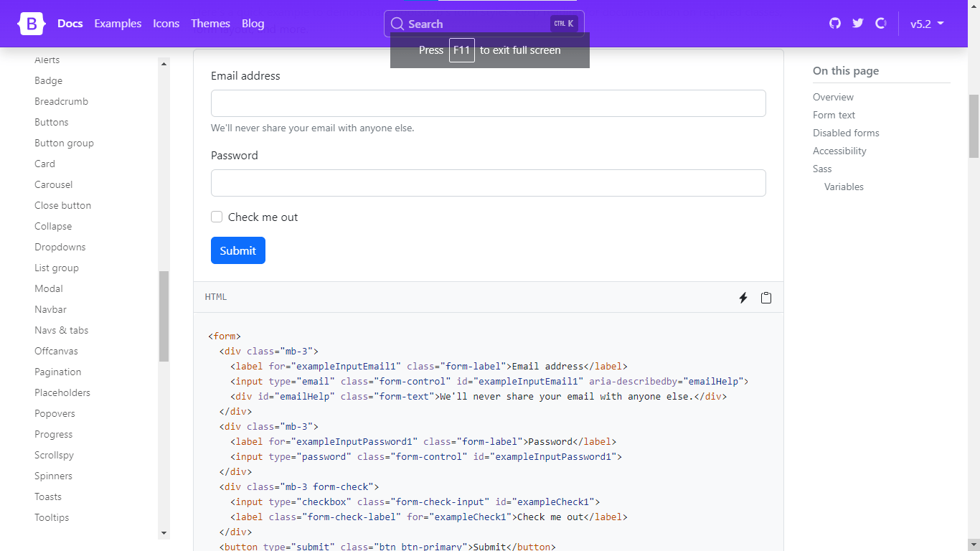This screenshot has height=551, width=980.
Task: Click the StackBlitz lightning bolt icon
Action: coord(743,298)
